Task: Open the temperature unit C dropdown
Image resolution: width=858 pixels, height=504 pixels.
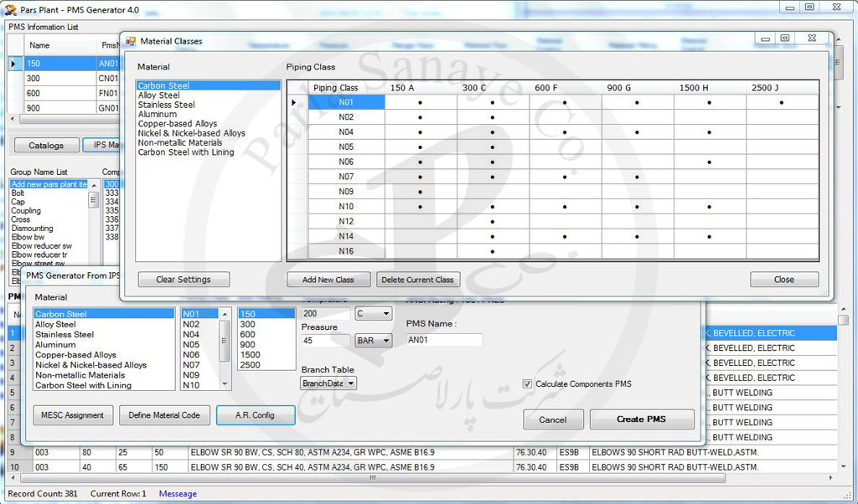Action: point(374,314)
